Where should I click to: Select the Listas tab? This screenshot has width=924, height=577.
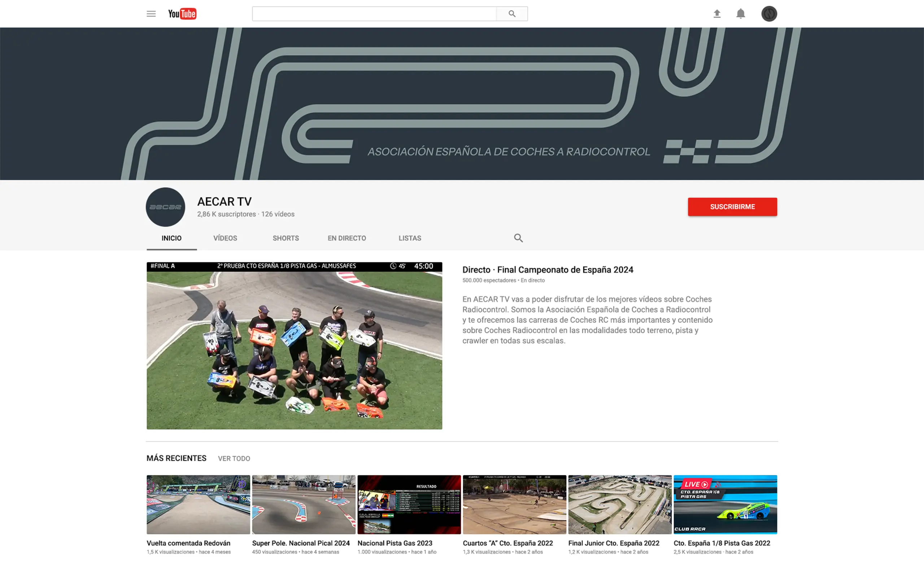[x=410, y=238]
